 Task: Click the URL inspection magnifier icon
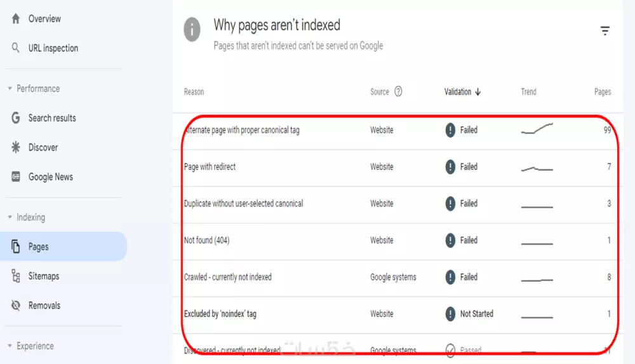tap(16, 48)
